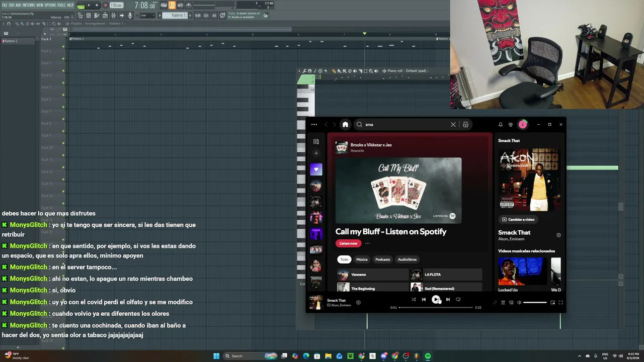Toggle Song/Pattern mode in FL Studio
The image size is (644, 362).
tap(80, 6)
